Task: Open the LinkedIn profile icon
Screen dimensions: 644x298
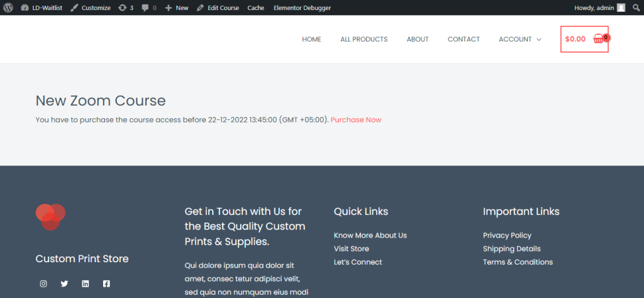Action: tap(86, 284)
